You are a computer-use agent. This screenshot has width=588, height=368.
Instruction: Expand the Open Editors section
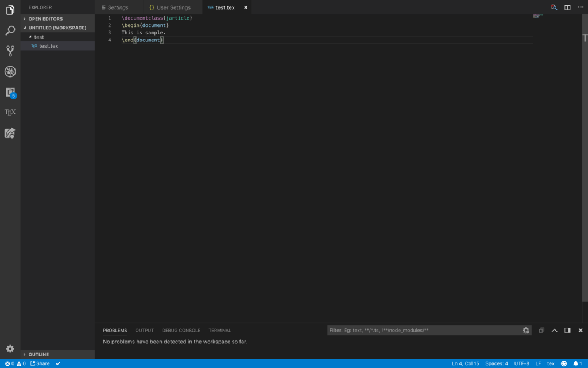pos(57,19)
